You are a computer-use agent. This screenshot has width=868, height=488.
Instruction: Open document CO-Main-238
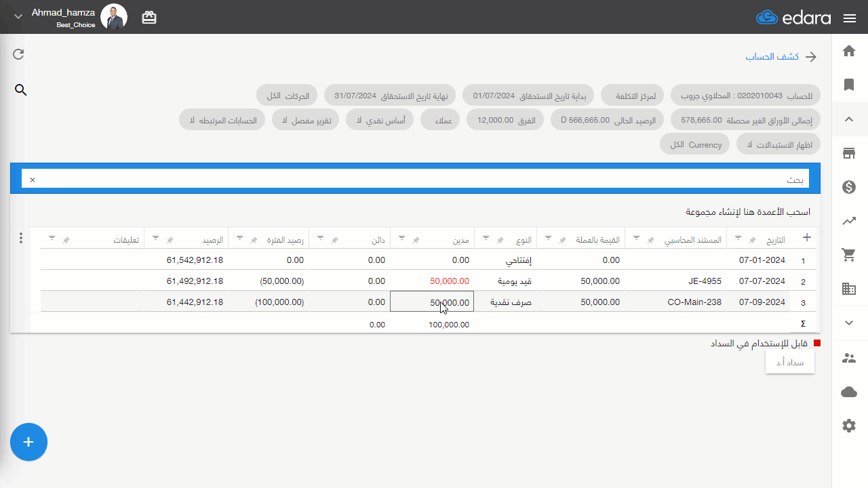point(694,302)
